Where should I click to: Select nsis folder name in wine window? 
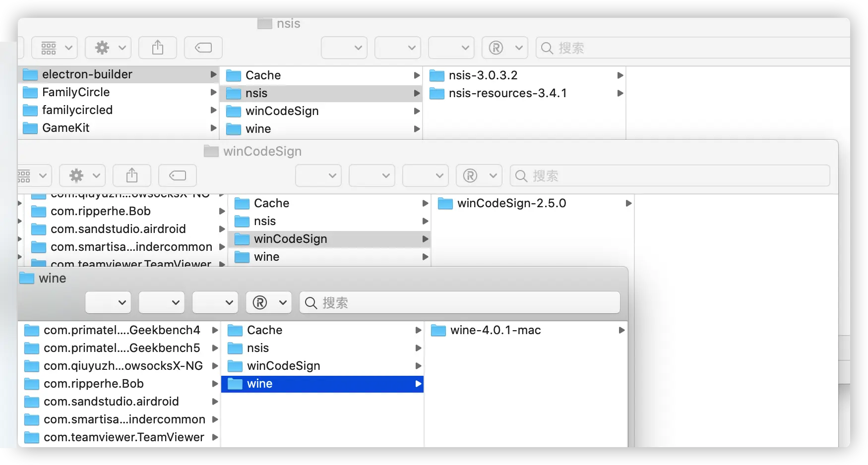pyautogui.click(x=258, y=348)
